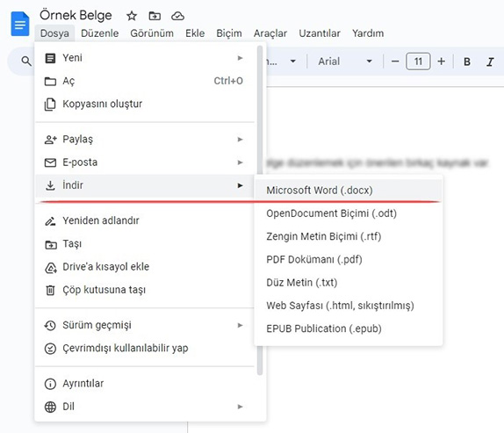Open Dil menu entry
The width and height of the screenshot is (504, 433).
click(145, 407)
